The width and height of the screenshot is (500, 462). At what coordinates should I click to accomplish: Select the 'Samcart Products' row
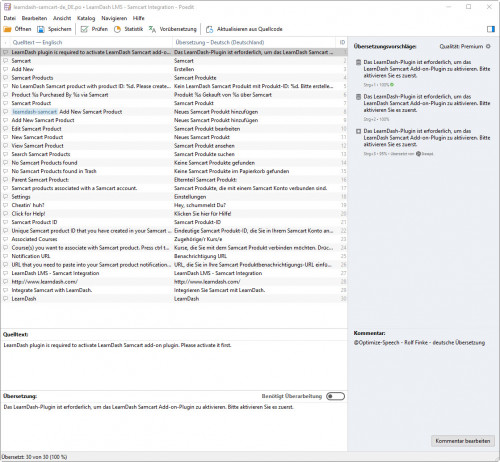point(173,78)
